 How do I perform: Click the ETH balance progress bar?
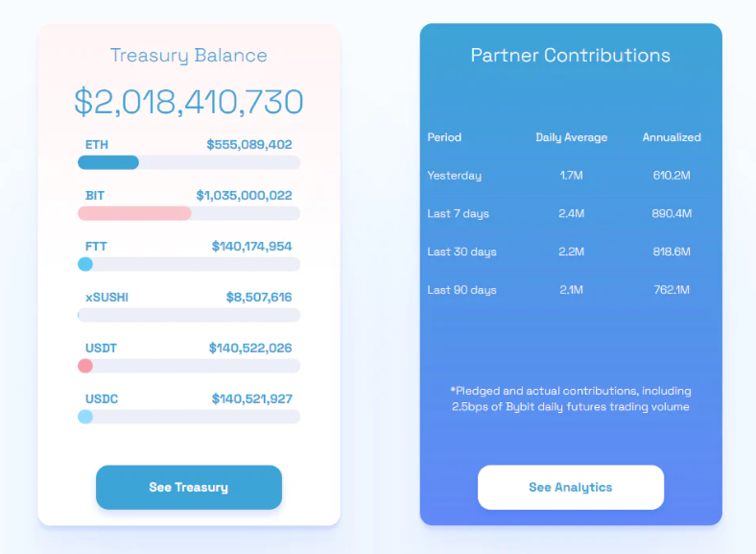coord(189,162)
